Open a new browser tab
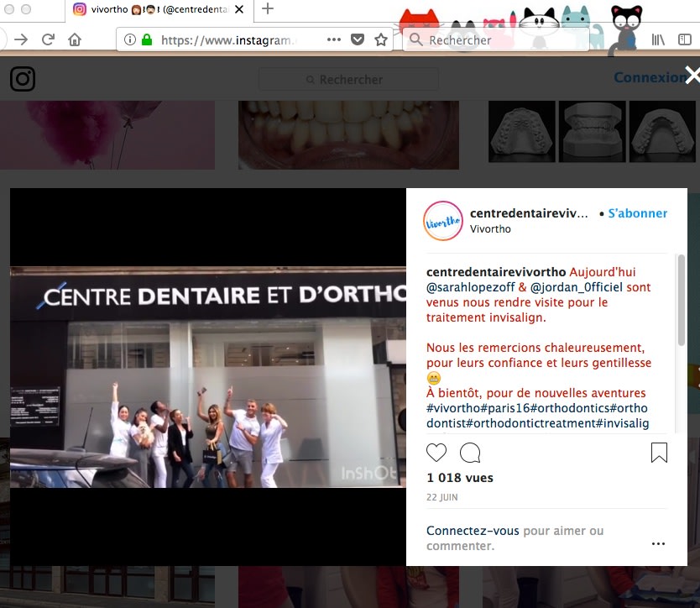The width and height of the screenshot is (700, 608). (268, 9)
